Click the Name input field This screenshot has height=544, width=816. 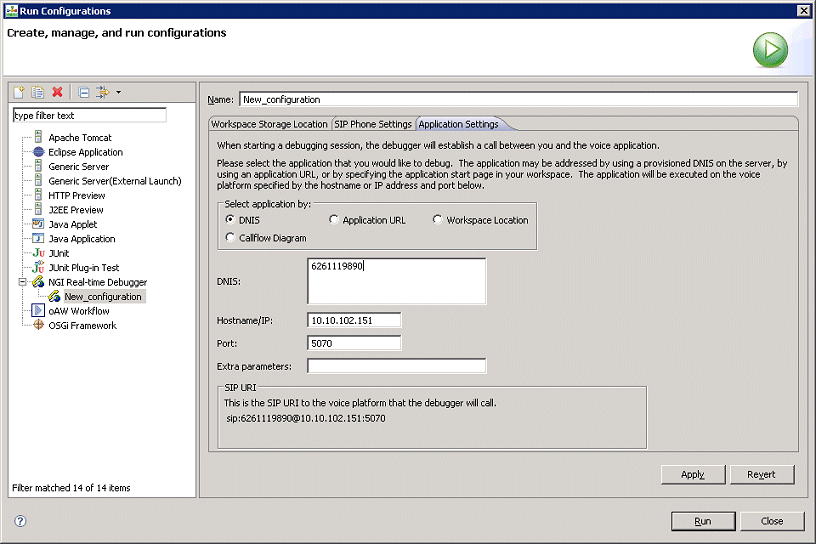click(518, 99)
